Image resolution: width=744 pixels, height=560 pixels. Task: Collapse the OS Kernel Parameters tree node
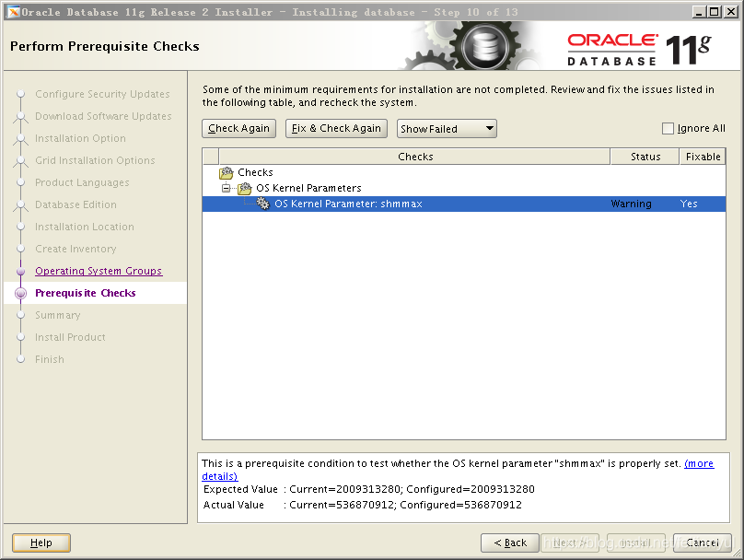point(227,189)
